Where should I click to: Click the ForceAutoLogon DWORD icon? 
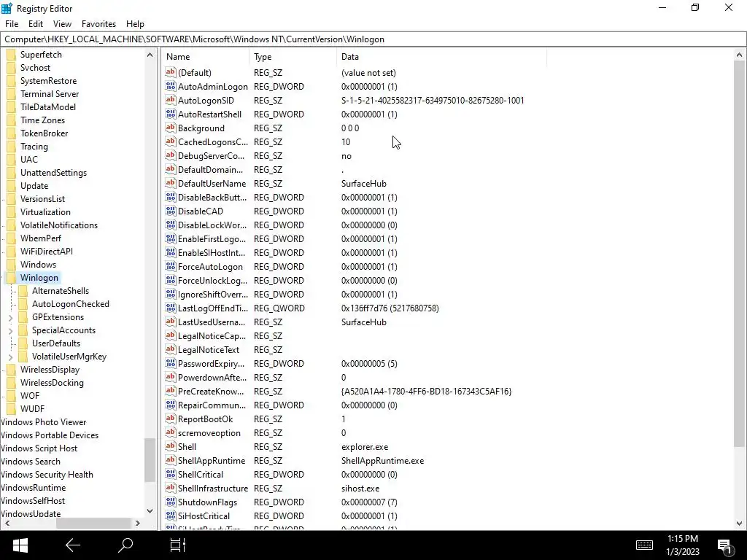tap(171, 266)
